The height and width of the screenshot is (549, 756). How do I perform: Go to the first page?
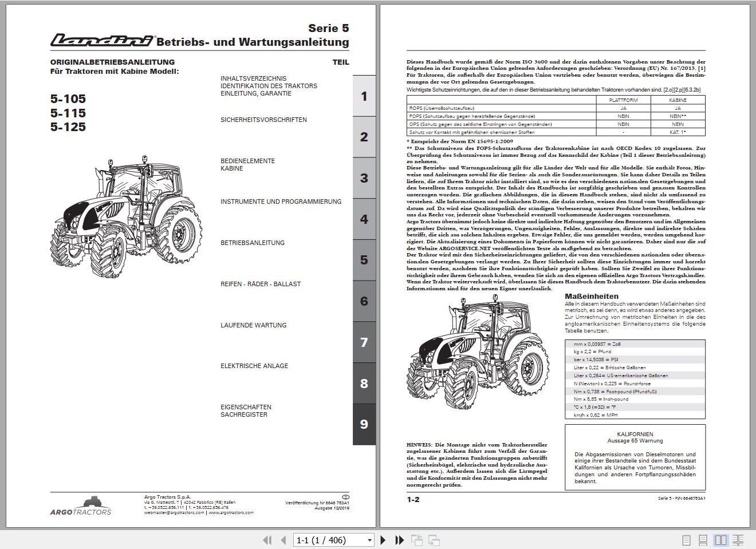[267, 540]
